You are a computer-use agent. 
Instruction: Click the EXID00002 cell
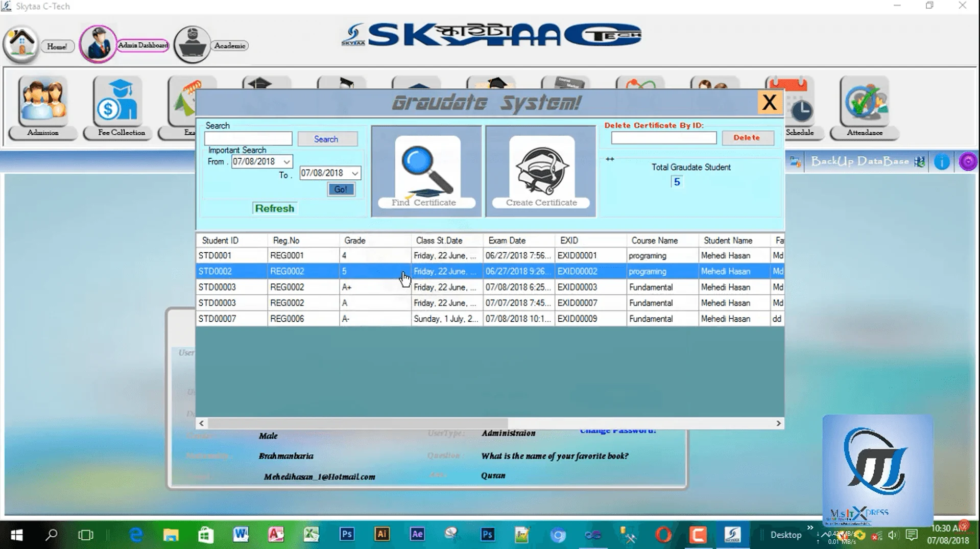tap(591, 271)
